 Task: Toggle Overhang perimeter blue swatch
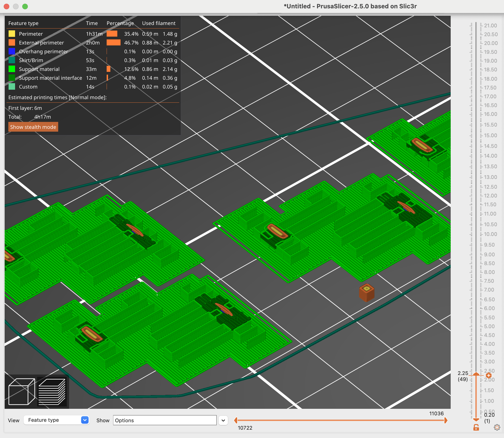tap(12, 51)
